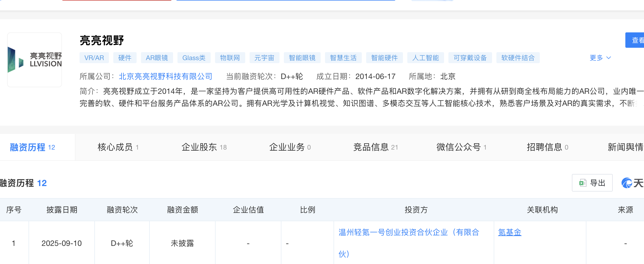Select the VR/AR tag
This screenshot has width=644, height=264.
coord(94,58)
